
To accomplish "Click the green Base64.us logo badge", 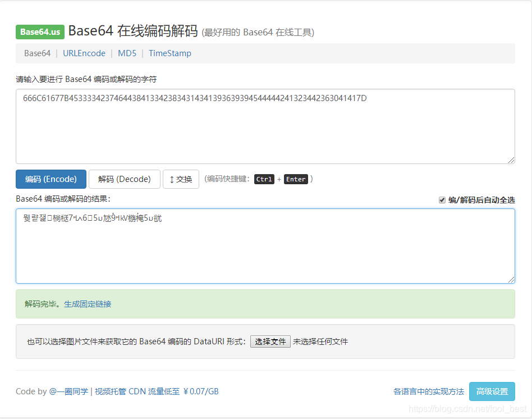I will point(40,32).
